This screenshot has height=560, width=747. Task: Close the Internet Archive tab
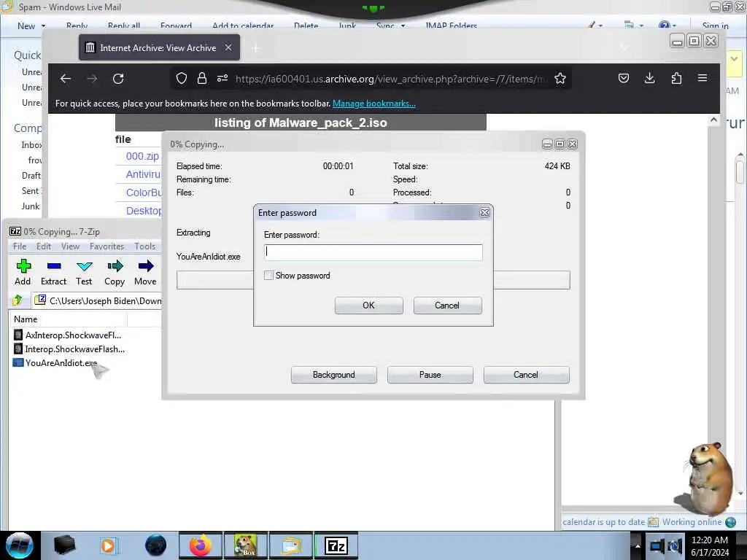click(228, 47)
